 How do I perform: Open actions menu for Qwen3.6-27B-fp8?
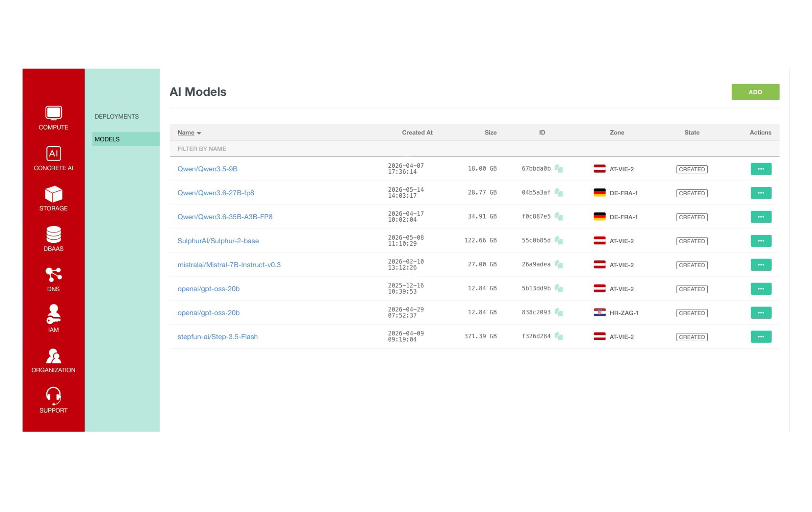(x=761, y=193)
